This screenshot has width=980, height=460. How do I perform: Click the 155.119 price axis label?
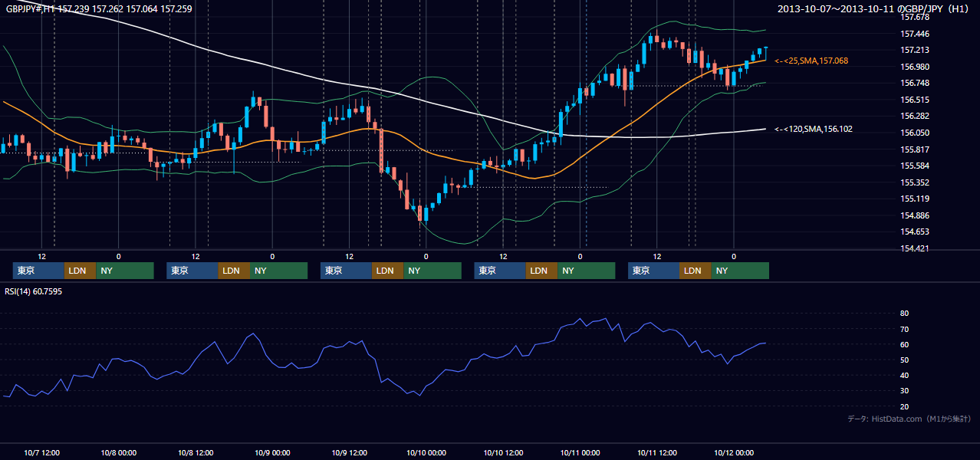(914, 199)
